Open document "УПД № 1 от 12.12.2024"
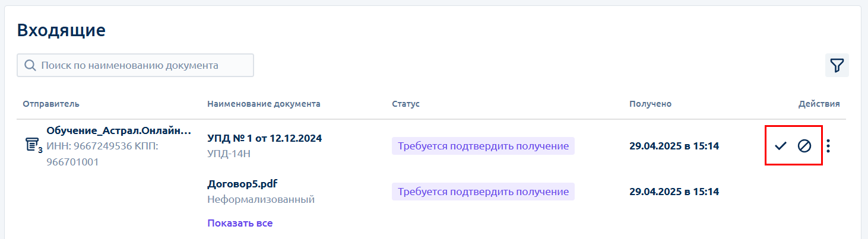This screenshot has width=868, height=239. [265, 138]
